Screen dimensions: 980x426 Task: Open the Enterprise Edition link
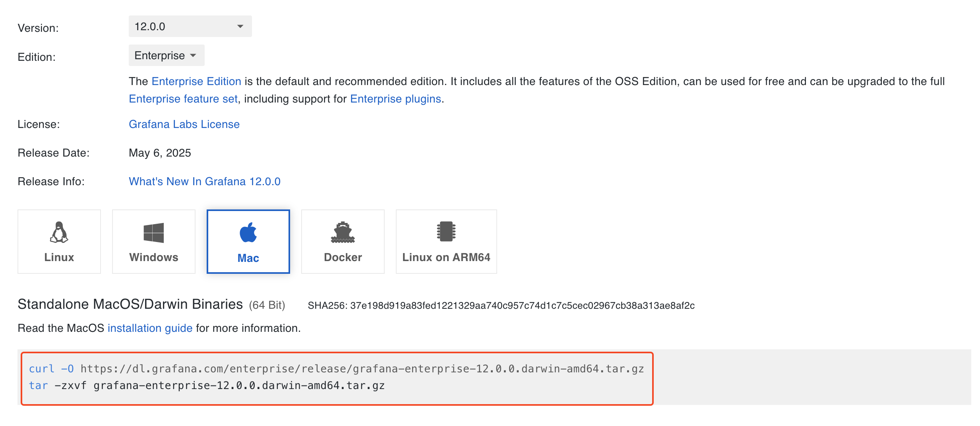(196, 81)
